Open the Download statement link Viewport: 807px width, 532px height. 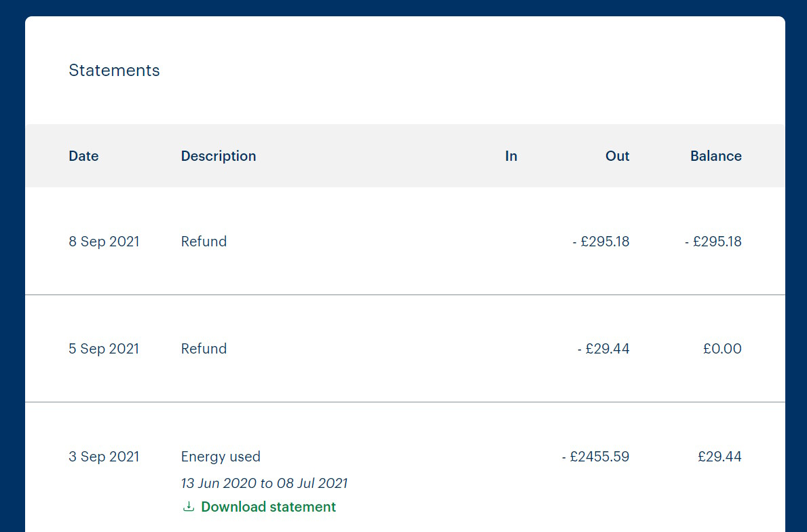click(x=259, y=507)
